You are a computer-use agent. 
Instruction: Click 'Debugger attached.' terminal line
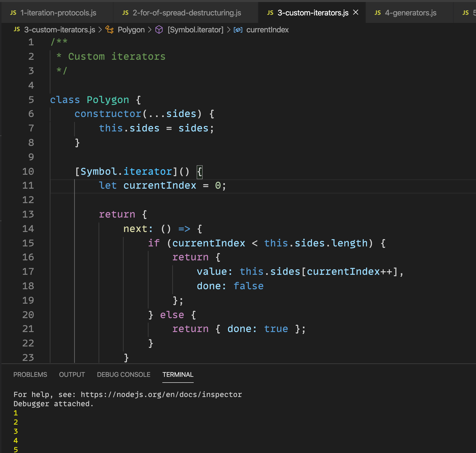click(54, 404)
